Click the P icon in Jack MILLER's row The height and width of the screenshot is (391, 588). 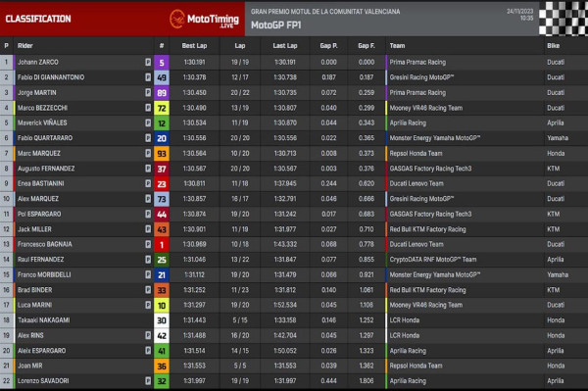(x=148, y=229)
